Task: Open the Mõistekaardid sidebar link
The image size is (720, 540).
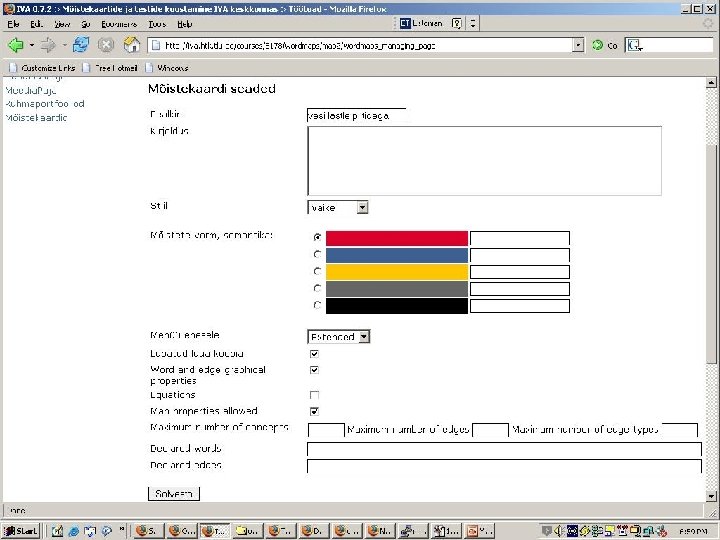Action: pos(36,118)
